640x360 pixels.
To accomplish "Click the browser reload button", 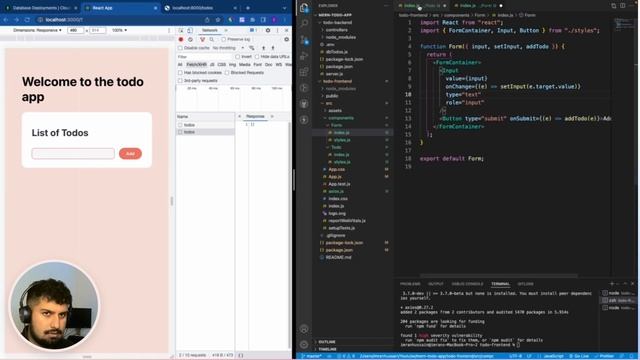I will pyautogui.click(x=27, y=20).
